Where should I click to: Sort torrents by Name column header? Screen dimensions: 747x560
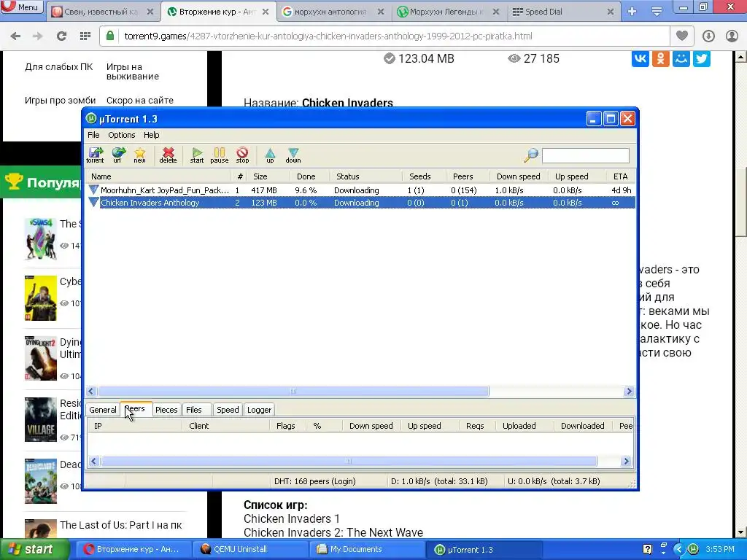point(158,176)
